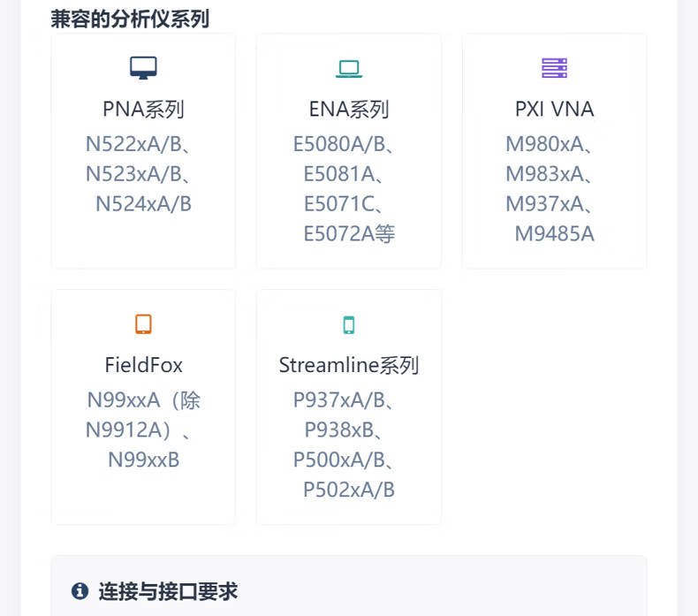The height and width of the screenshot is (616, 698).
Task: Click the P502xA/B model text
Action: [349, 490]
